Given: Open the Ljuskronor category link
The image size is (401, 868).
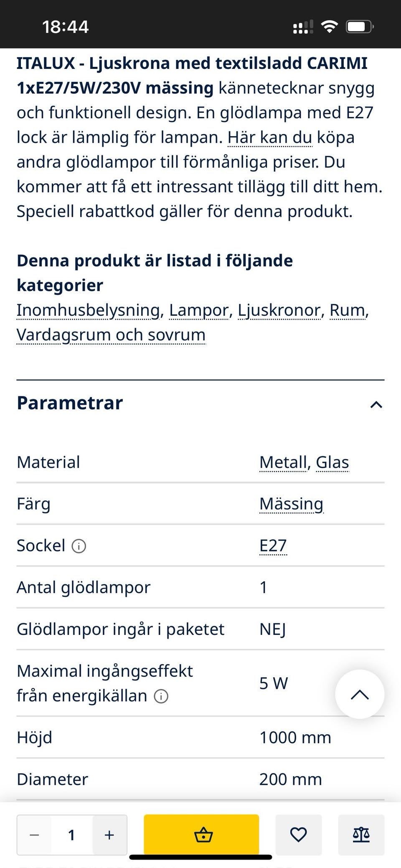Looking at the screenshot, I should [279, 310].
